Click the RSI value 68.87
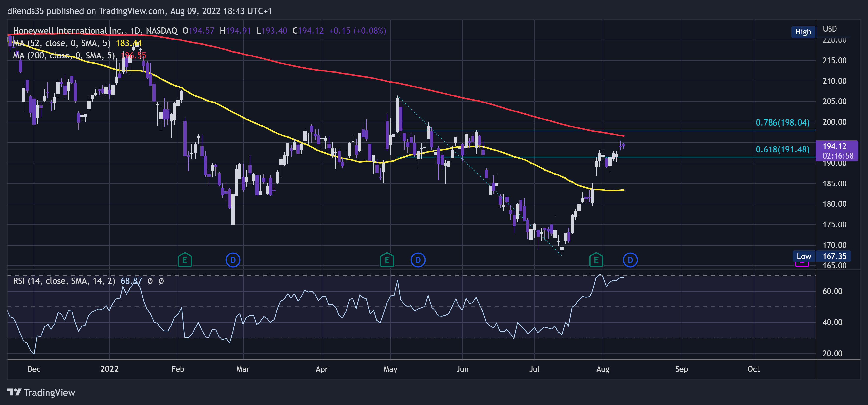 coord(131,281)
